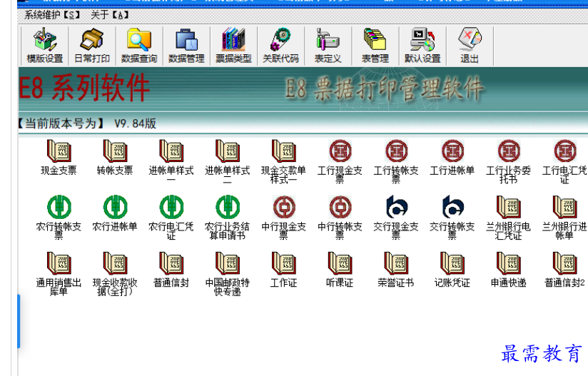The width and height of the screenshot is (588, 376).
Task: Open the 普通信封2 template
Action: click(x=564, y=270)
